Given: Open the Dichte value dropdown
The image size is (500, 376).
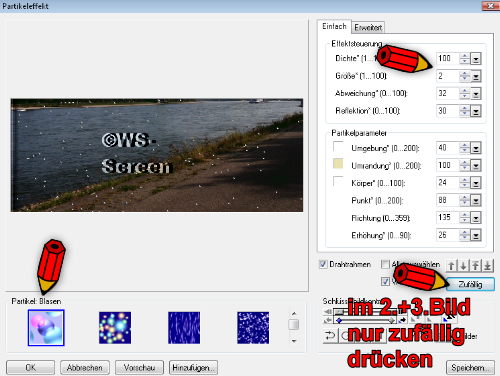Looking at the screenshot, I should (476, 59).
